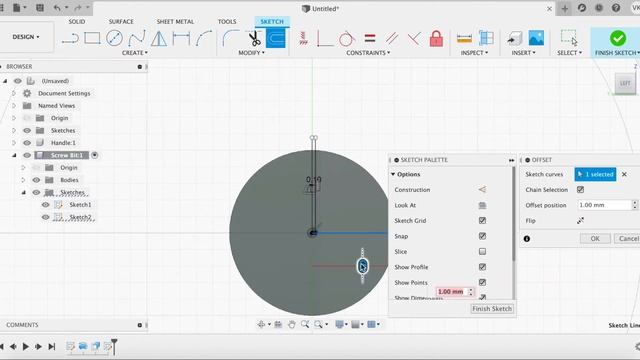The height and width of the screenshot is (360, 640).
Task: Toggle the Chain Selection checkbox
Action: (580, 190)
